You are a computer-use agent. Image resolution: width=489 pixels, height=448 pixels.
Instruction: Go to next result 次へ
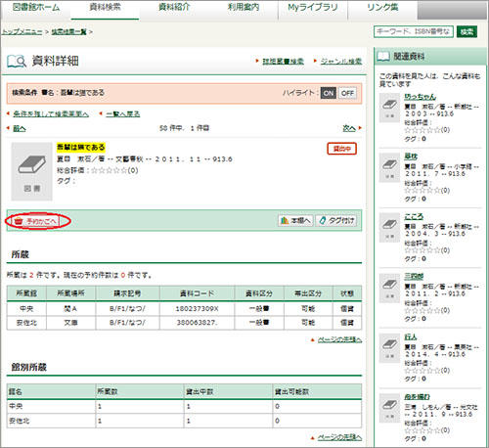(349, 128)
